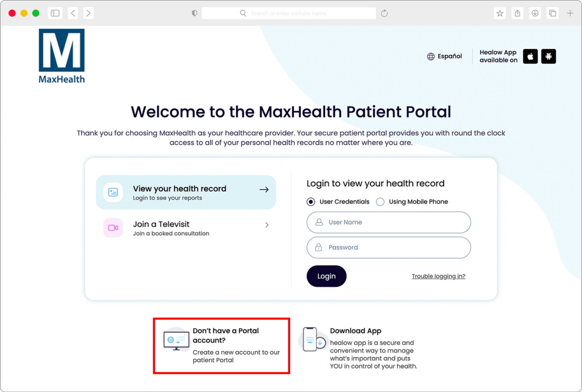The width and height of the screenshot is (582, 392).
Task: Focus the Password input field
Action: [x=389, y=248]
